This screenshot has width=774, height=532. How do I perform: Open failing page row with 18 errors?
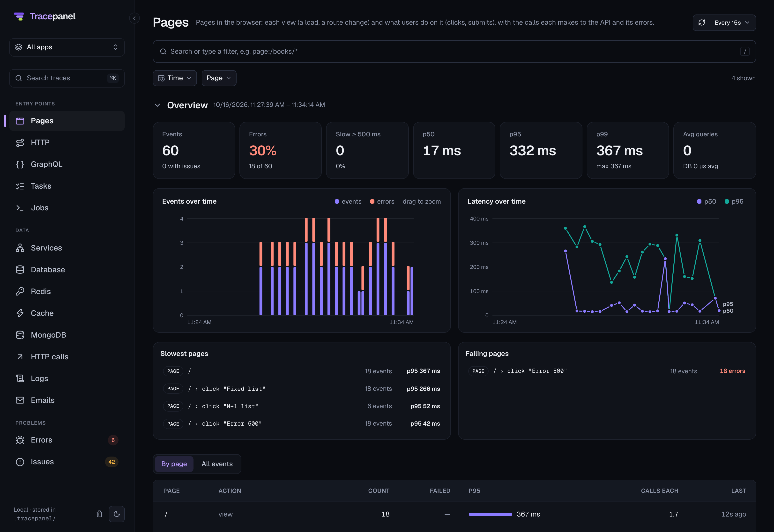607,371
